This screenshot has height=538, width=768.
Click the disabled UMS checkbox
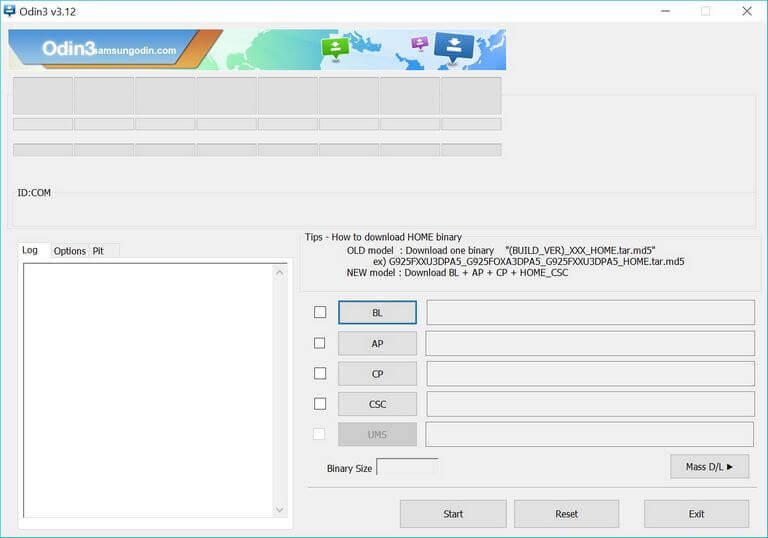(x=319, y=434)
